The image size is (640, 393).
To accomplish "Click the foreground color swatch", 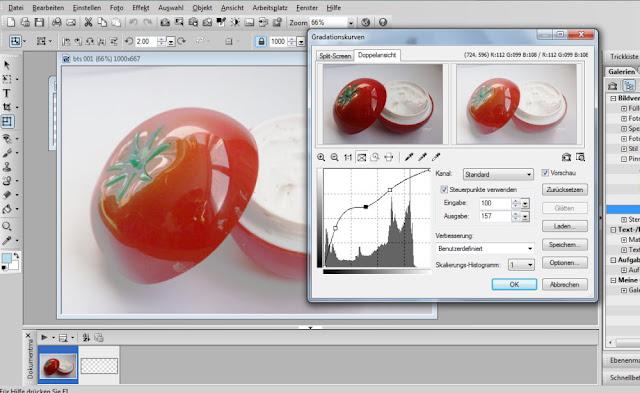I will (x=7, y=258).
